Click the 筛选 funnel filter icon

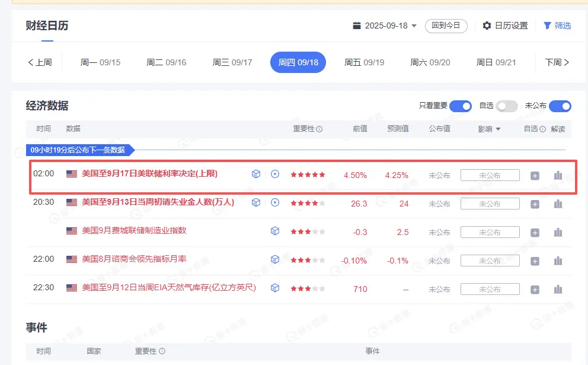pyautogui.click(x=548, y=26)
